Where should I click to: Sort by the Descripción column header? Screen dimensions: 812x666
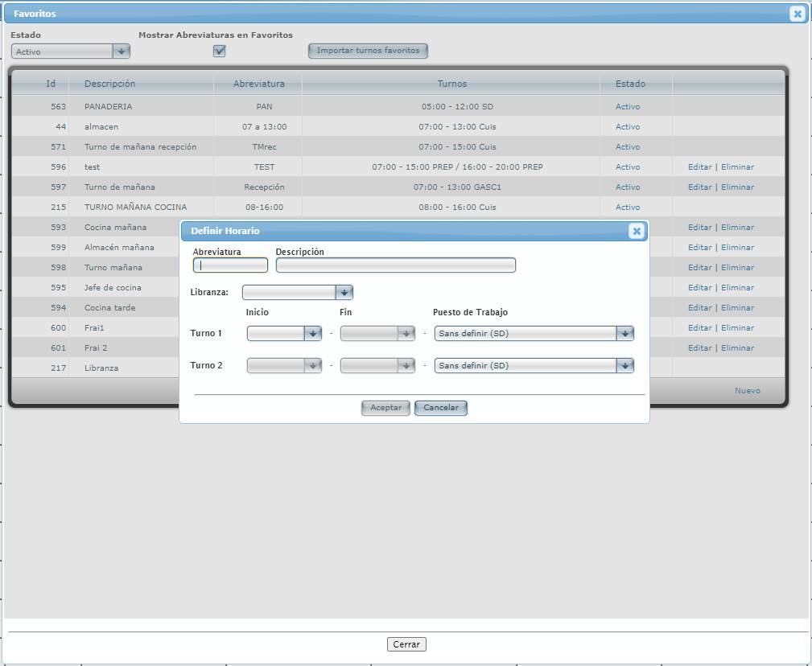click(x=110, y=84)
